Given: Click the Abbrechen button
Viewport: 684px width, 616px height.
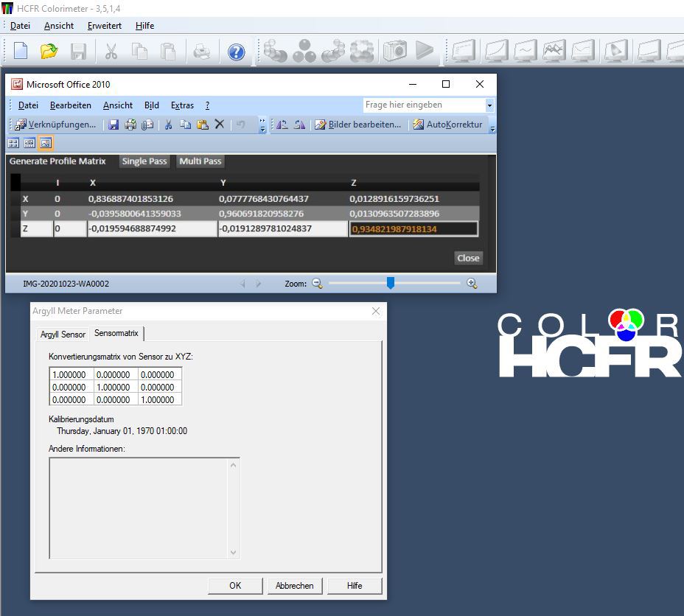Looking at the screenshot, I should [295, 586].
